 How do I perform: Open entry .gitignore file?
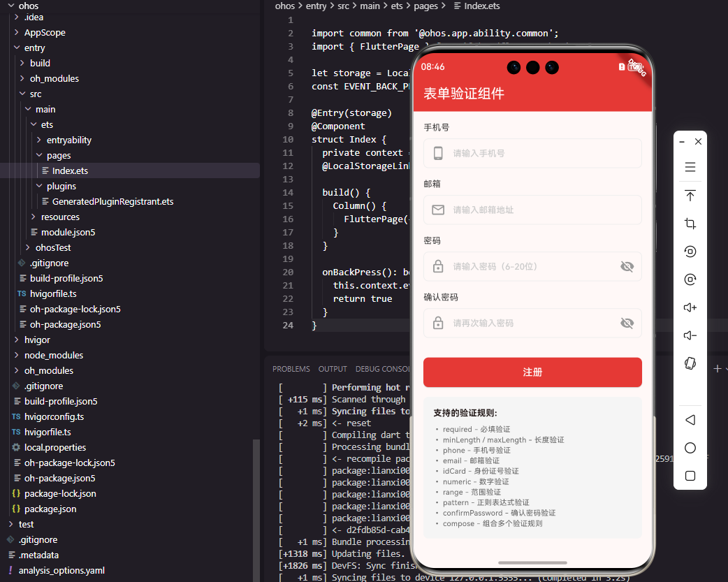click(49, 263)
